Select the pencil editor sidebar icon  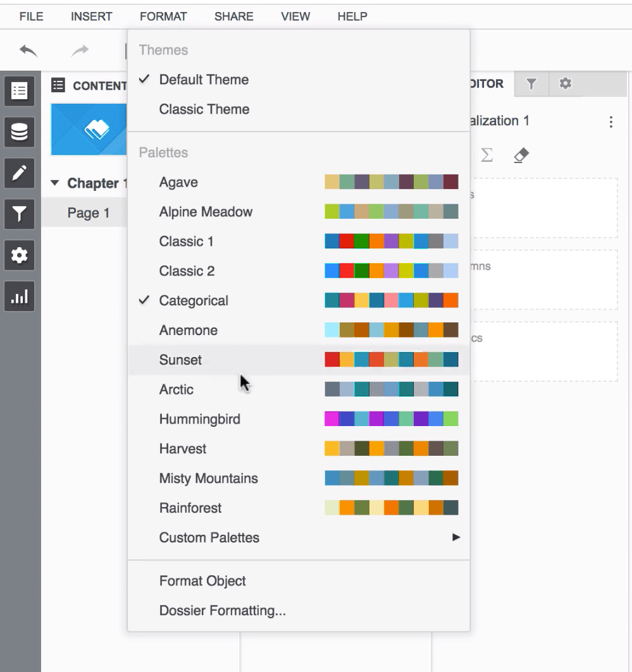20,173
